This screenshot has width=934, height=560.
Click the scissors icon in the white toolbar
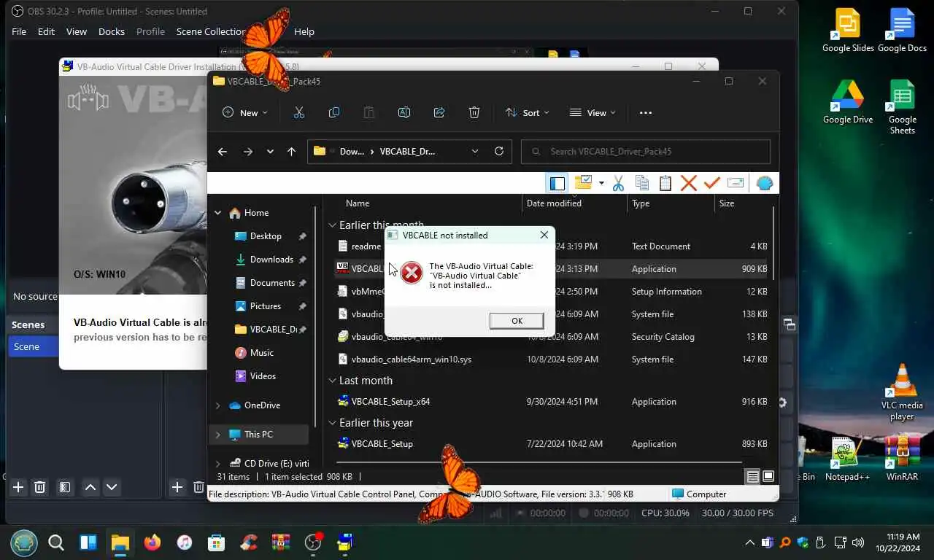tap(618, 183)
